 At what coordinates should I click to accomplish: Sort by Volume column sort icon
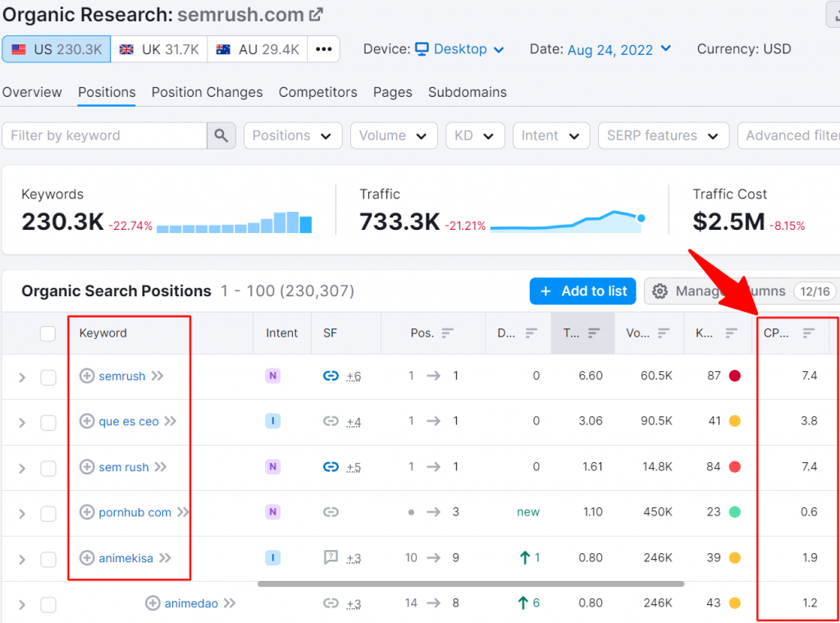click(663, 333)
